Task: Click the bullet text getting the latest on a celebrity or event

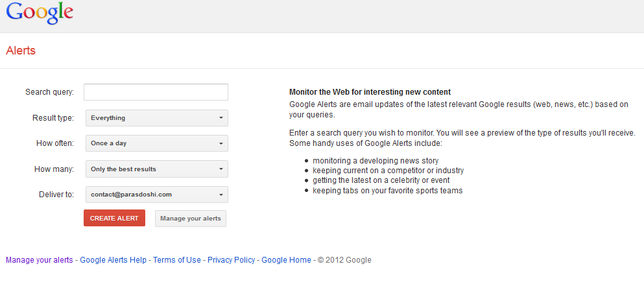Action: pos(381,180)
